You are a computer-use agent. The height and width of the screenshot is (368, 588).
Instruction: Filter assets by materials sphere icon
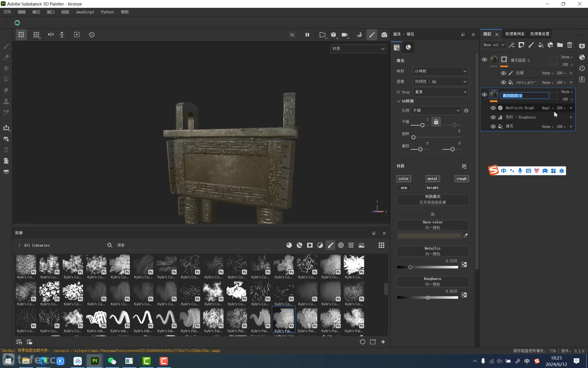pos(289,245)
